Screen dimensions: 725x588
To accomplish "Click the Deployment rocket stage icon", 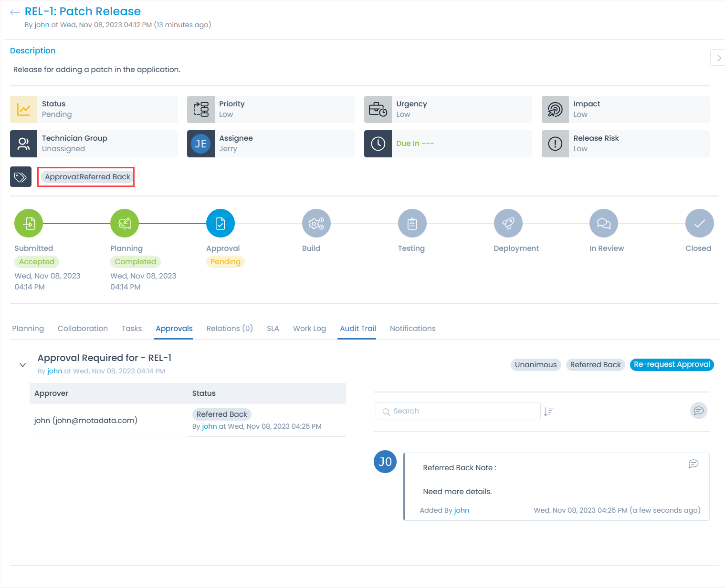I will [x=508, y=223].
